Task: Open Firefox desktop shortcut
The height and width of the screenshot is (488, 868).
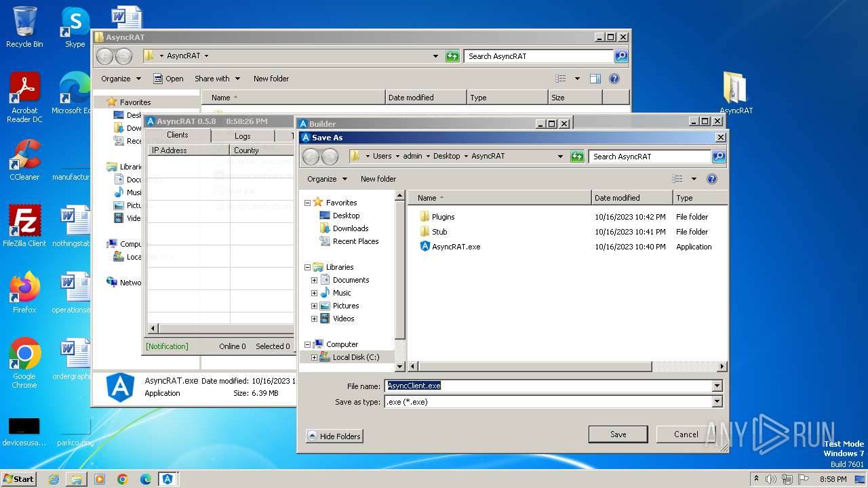Action: (24, 292)
